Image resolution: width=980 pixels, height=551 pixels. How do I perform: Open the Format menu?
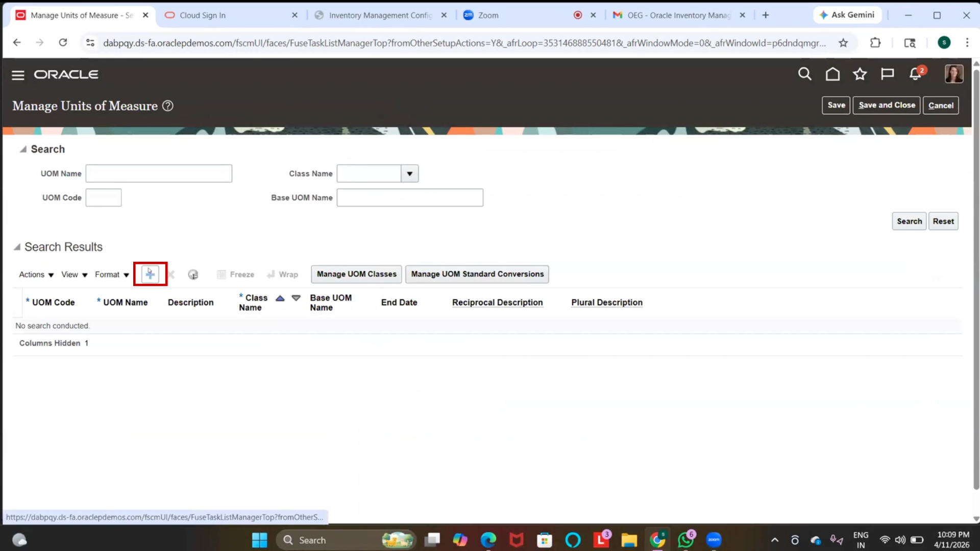[112, 274]
